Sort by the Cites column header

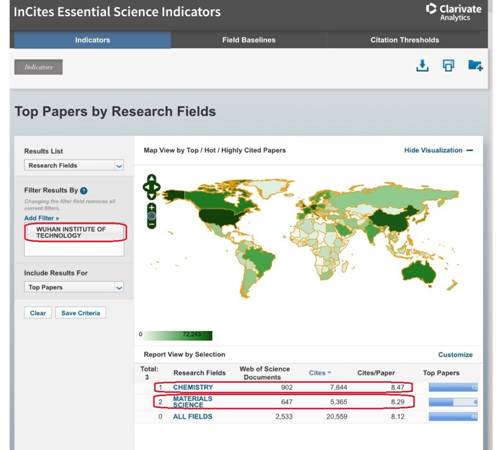[x=319, y=373]
